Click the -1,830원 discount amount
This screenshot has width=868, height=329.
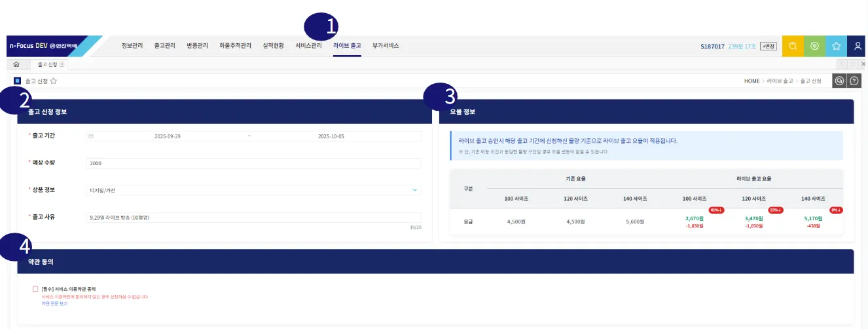tap(694, 225)
